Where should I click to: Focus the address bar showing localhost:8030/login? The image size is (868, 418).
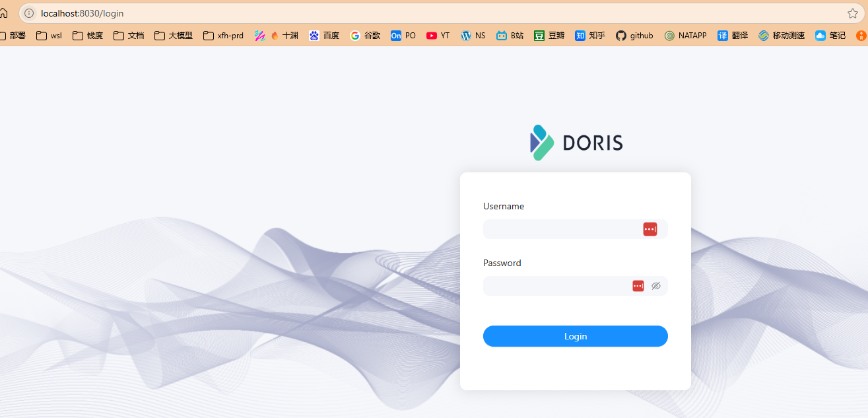tap(442, 13)
